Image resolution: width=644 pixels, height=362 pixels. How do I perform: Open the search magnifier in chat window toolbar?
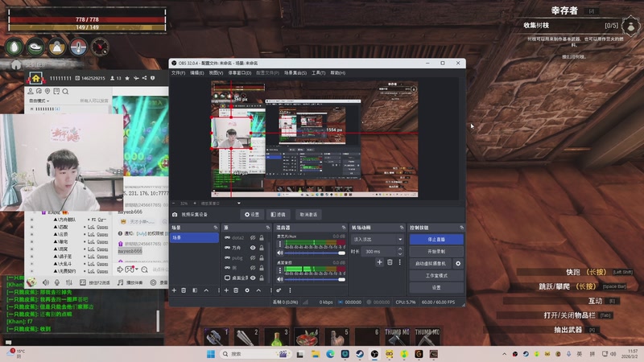tap(66, 92)
